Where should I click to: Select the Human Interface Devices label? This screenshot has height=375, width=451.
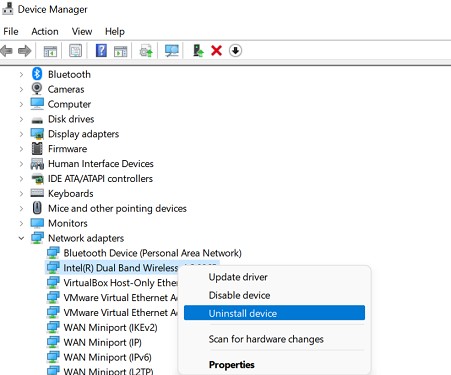(x=101, y=164)
